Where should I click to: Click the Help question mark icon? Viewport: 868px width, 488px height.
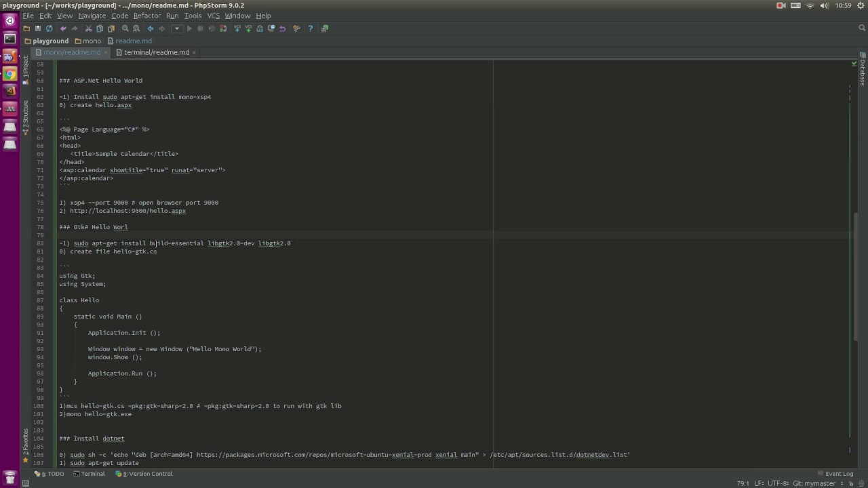(310, 28)
